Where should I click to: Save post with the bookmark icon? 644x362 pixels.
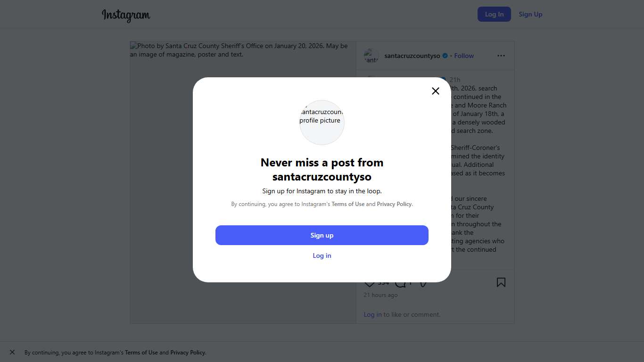[501, 282]
